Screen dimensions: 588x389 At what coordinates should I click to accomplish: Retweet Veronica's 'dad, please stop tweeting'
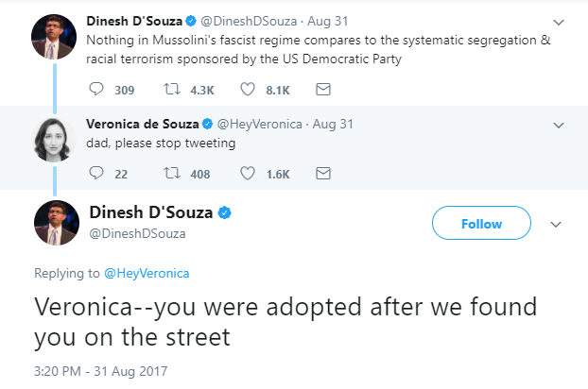172,173
